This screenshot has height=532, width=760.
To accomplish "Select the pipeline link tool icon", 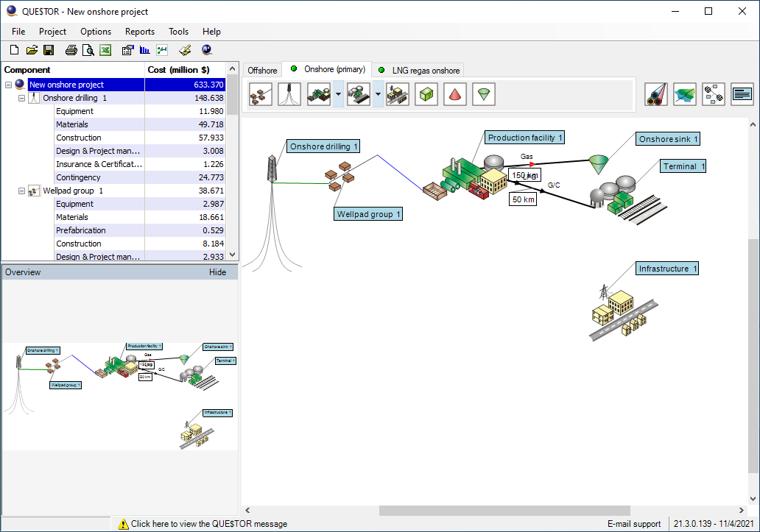I will point(656,94).
